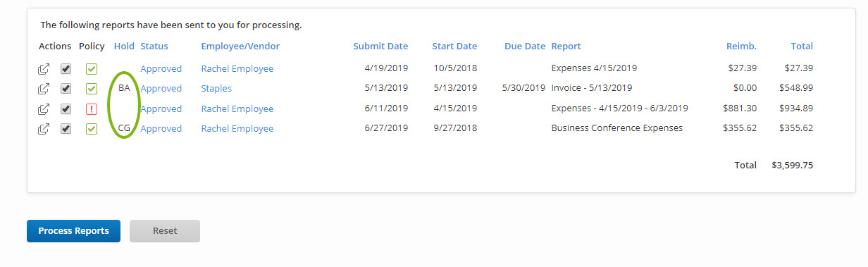868x267 pixels.
Task: Click green policy check on the $27.39 report
Action: tap(92, 69)
